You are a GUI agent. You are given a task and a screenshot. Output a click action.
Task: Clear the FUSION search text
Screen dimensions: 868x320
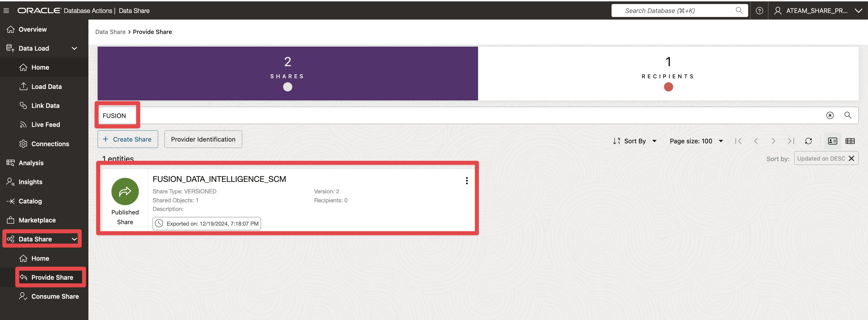click(x=830, y=115)
